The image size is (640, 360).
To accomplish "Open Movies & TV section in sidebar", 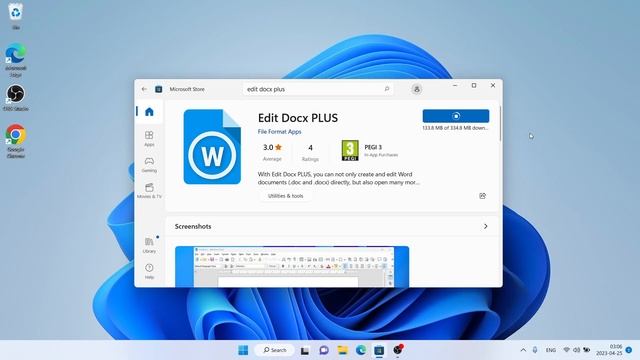I will [x=149, y=191].
